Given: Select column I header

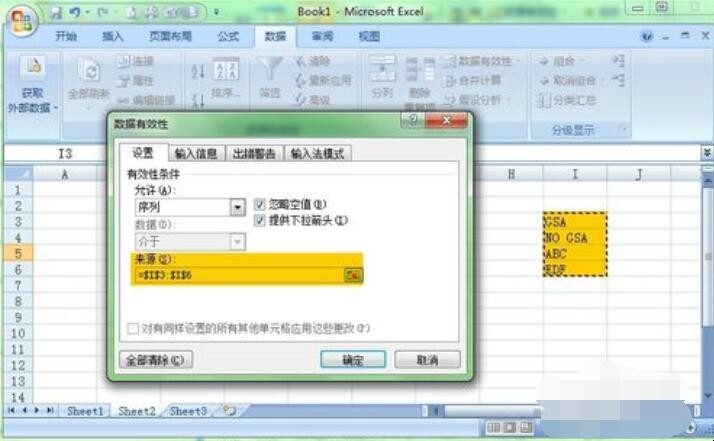Looking at the screenshot, I should coord(575,174).
